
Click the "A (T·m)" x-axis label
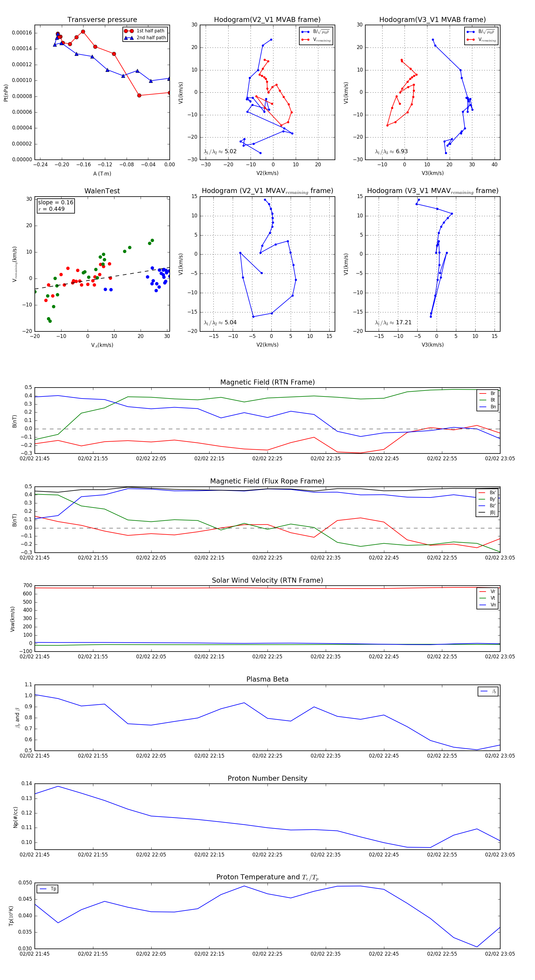click(x=102, y=174)
